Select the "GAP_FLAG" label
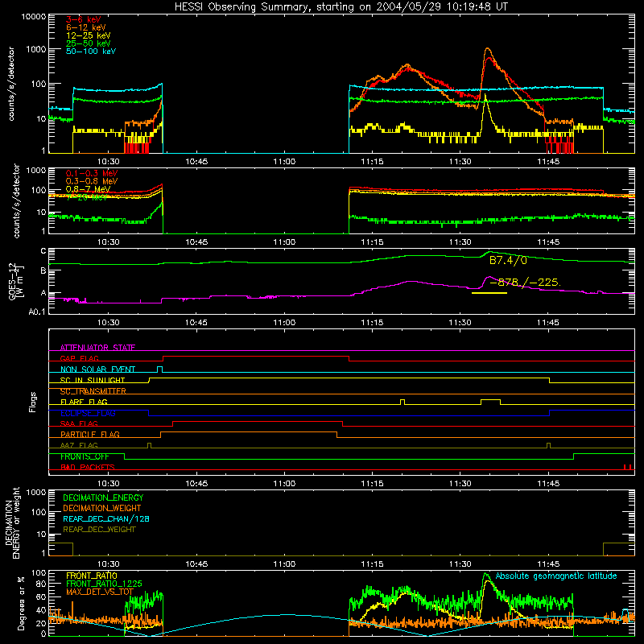The image size is (644, 644). [x=79, y=358]
